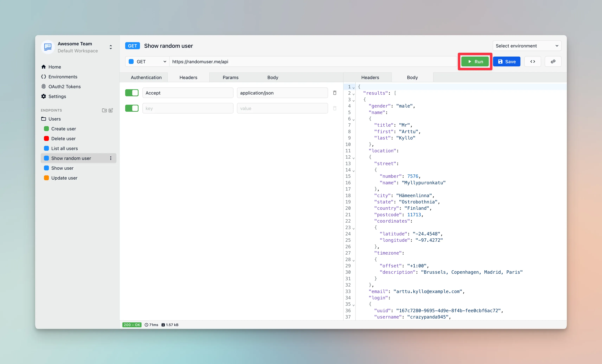This screenshot has width=602, height=364.
Task: Save the endpoint
Action: tap(507, 61)
